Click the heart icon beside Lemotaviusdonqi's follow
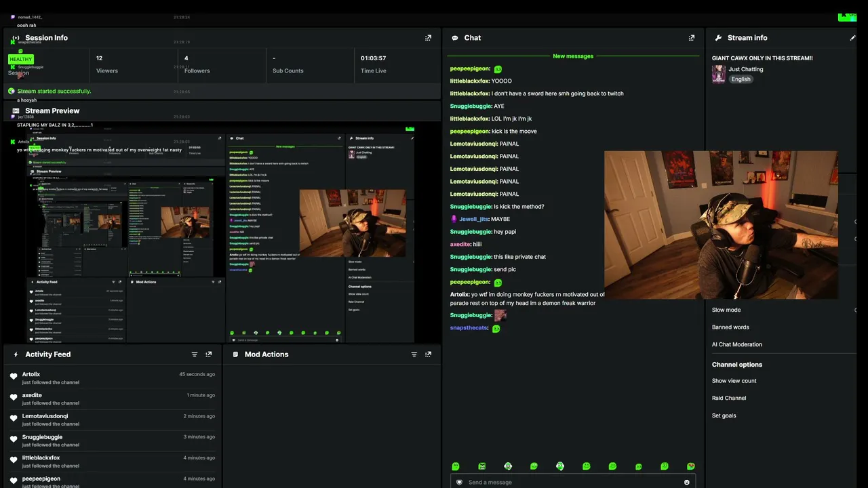 click(x=14, y=418)
